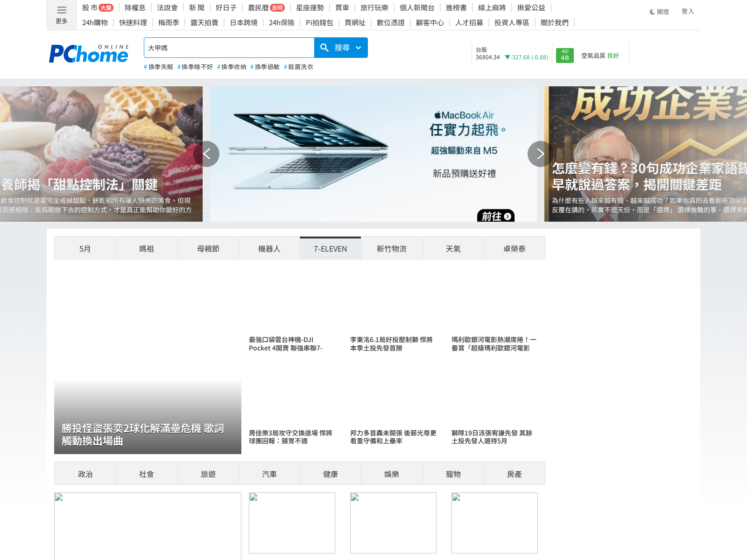Advance to the next carousel slide
The width and height of the screenshot is (747, 560).
540,154
